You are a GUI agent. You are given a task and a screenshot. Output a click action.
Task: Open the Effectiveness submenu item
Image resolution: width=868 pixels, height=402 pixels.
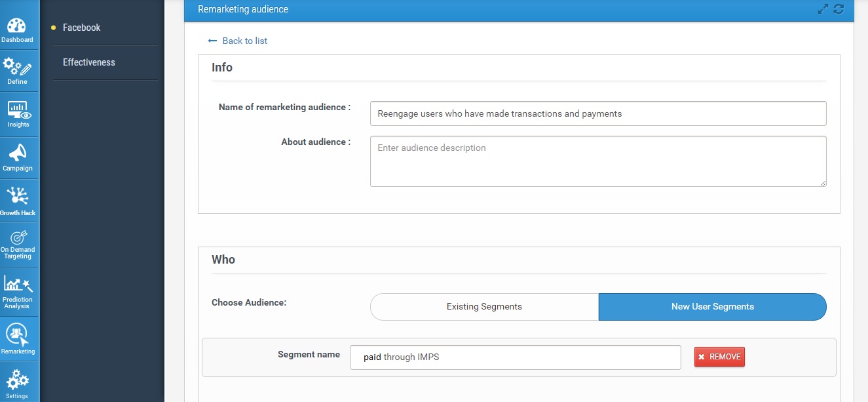point(88,62)
